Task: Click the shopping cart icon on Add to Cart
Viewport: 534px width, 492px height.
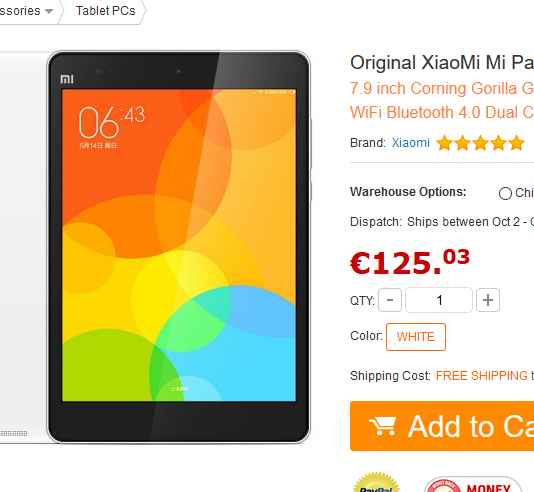Action: click(382, 426)
